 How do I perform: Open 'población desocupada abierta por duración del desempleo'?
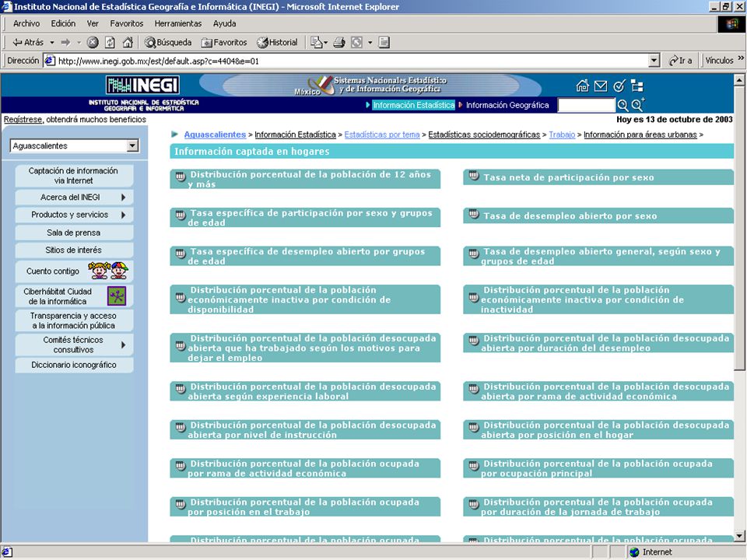pyautogui.click(x=598, y=343)
